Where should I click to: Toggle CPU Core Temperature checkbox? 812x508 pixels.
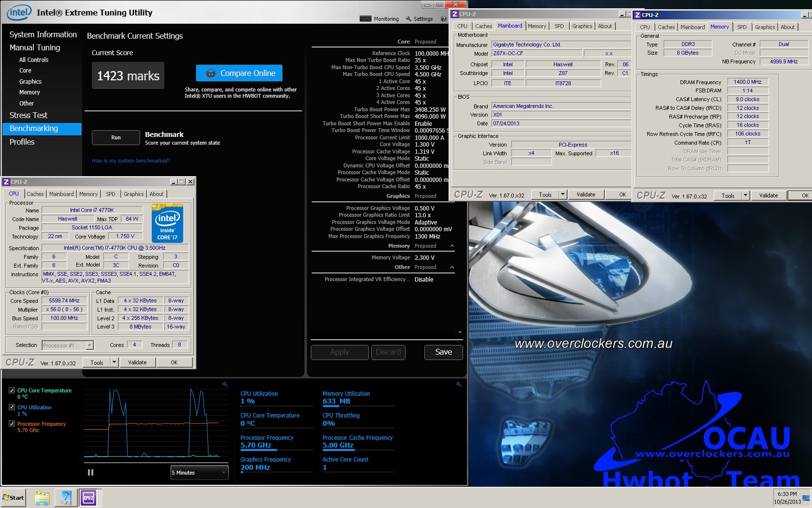(x=12, y=390)
